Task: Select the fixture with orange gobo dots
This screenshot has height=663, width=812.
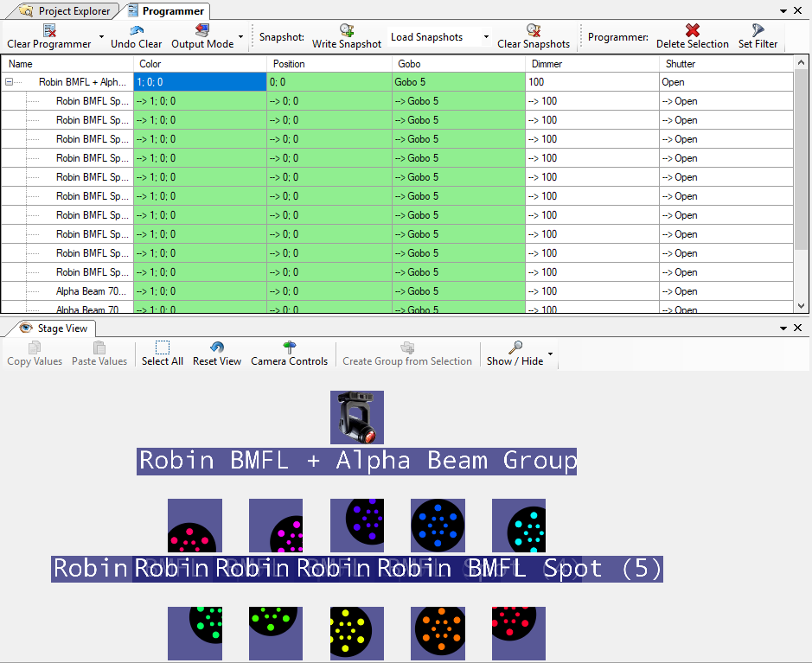Action: (438, 634)
